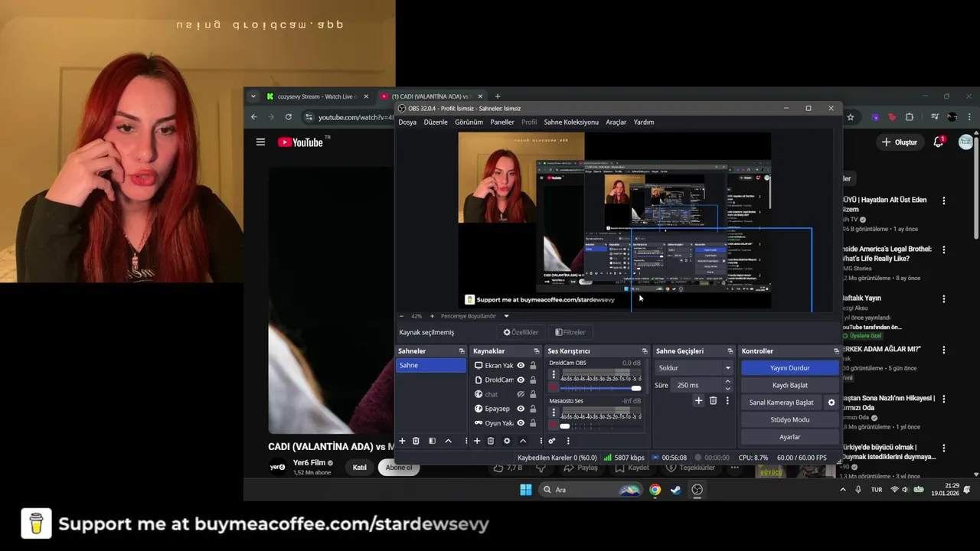The height and width of the screenshot is (551, 980).
Task: Click Kaydı Başlat to start recording
Action: pyautogui.click(x=789, y=385)
